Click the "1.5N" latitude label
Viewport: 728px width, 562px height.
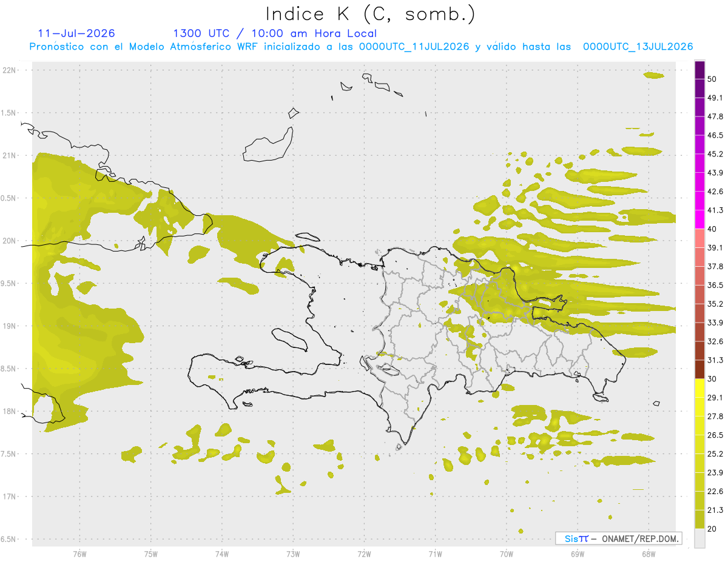click(9, 113)
